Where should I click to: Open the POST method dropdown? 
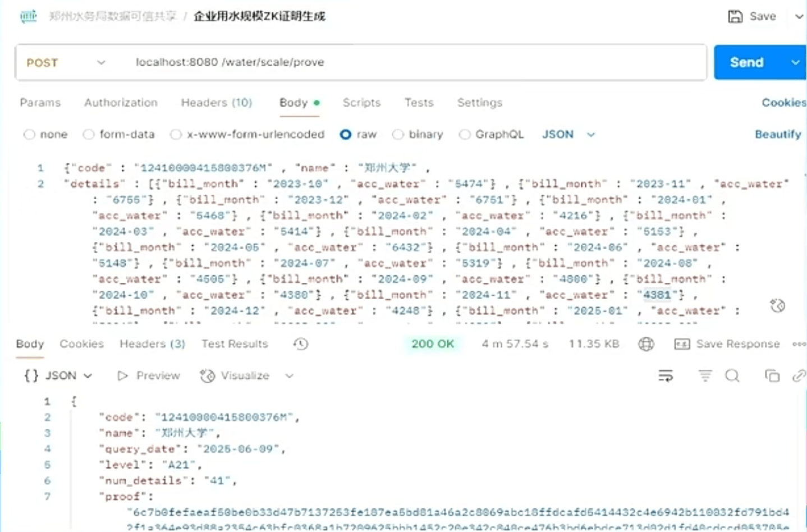click(x=65, y=62)
